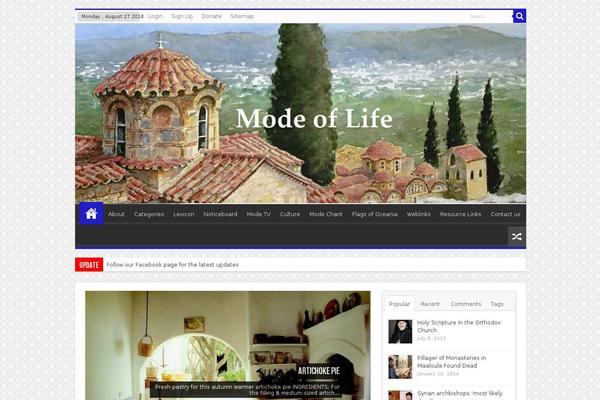600x400 pixels.
Task: Open the Resource Links menu item
Action: [x=460, y=214]
